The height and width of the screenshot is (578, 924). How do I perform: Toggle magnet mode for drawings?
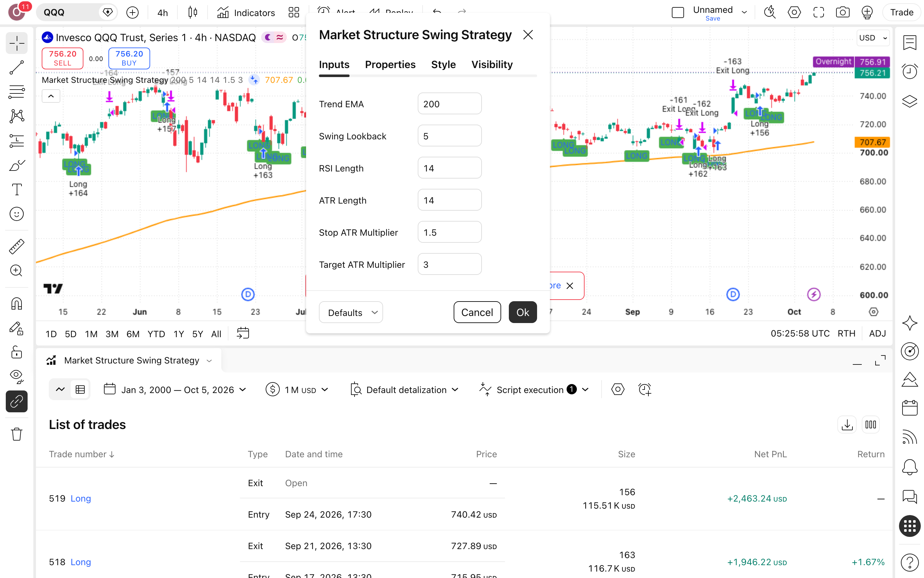click(17, 304)
